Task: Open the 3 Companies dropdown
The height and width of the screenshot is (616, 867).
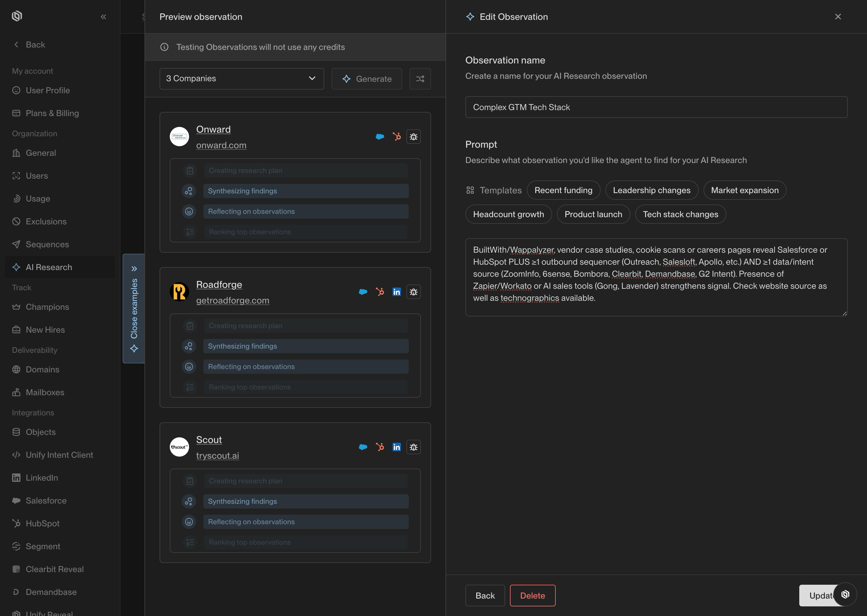Action: [241, 79]
